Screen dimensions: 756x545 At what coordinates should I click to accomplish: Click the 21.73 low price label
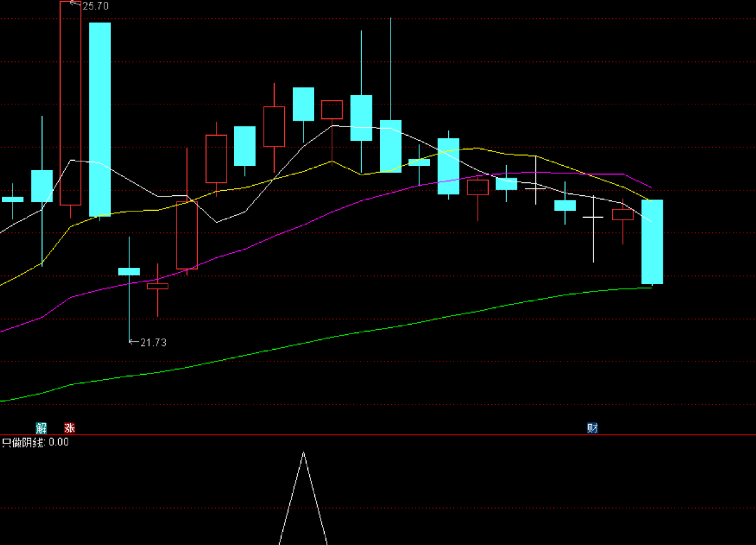click(153, 342)
